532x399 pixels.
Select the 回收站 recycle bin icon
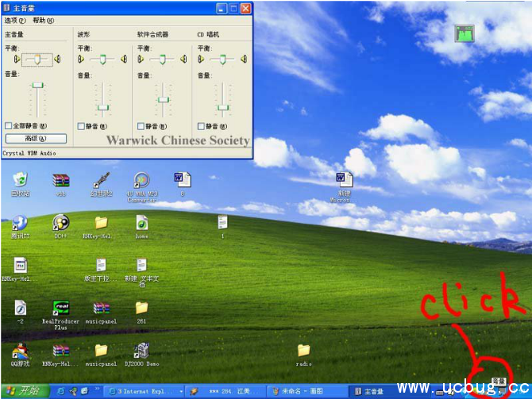(21, 184)
